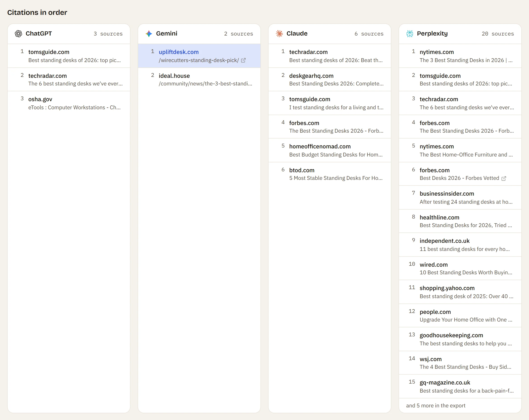This screenshot has height=420, width=529.
Task: Click the Perplexity column title
Action: click(x=432, y=34)
